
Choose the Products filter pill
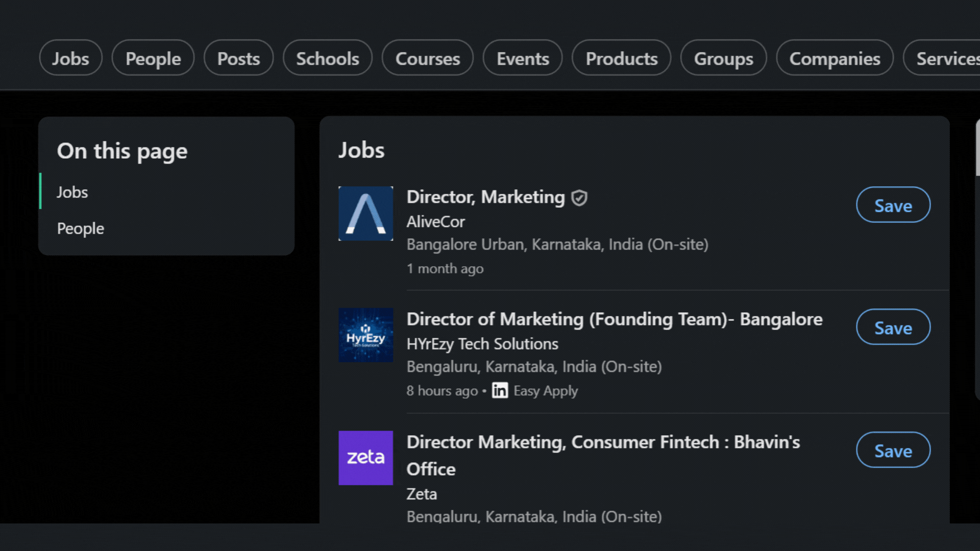[621, 58]
